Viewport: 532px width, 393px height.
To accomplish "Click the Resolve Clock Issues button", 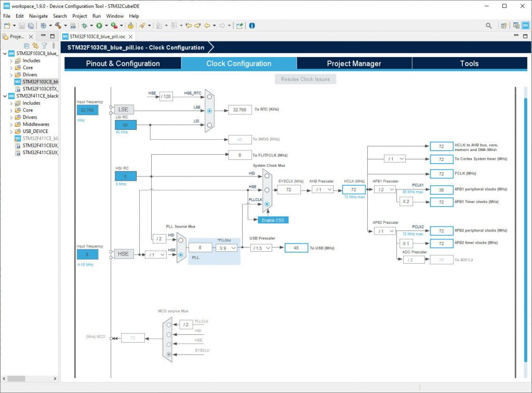I will (x=305, y=79).
